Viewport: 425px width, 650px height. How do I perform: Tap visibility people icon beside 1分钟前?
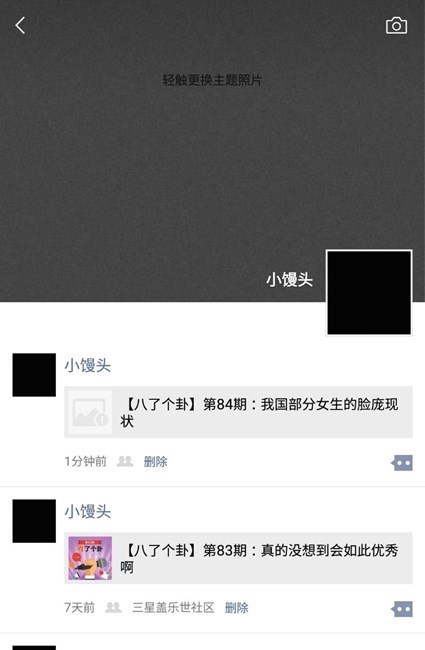(x=125, y=461)
